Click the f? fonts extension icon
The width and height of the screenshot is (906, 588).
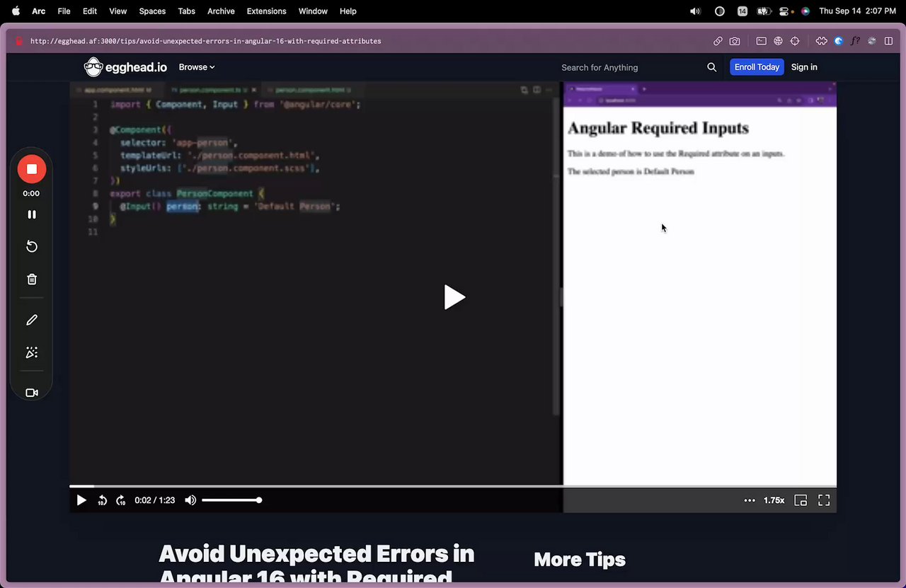pyautogui.click(x=855, y=41)
